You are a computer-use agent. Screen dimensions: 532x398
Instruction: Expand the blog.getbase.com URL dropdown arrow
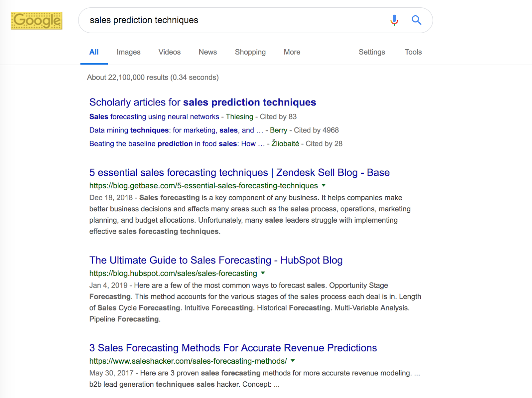324,185
